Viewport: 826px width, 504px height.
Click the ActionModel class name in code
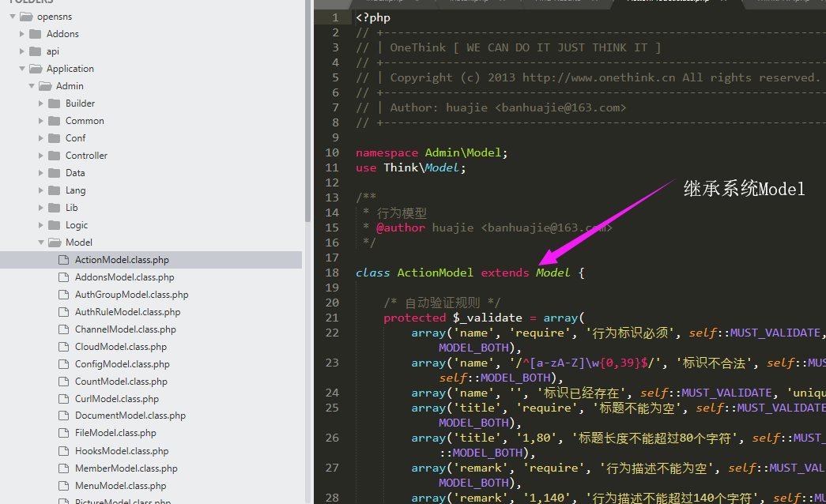[435, 273]
